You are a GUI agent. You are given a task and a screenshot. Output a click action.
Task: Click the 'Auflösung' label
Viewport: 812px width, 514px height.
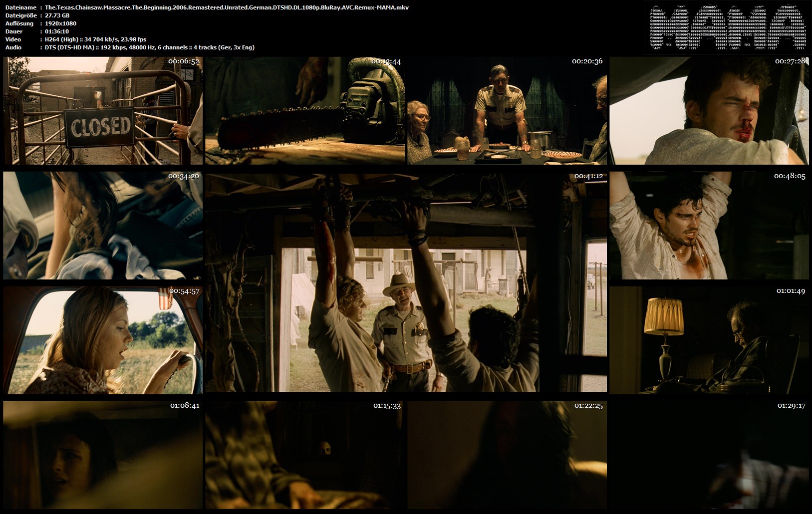pos(19,23)
